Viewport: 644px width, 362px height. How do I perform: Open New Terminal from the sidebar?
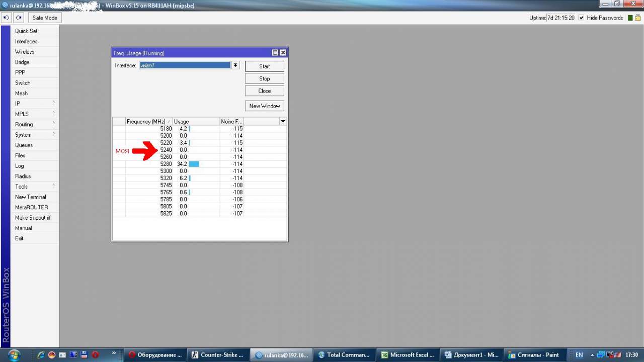click(35, 197)
